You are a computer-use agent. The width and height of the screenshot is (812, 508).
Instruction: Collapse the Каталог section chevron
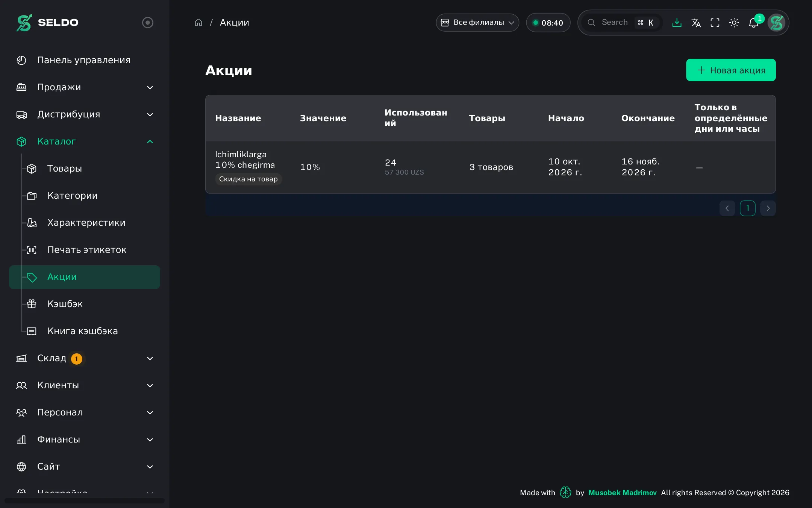[150, 141]
